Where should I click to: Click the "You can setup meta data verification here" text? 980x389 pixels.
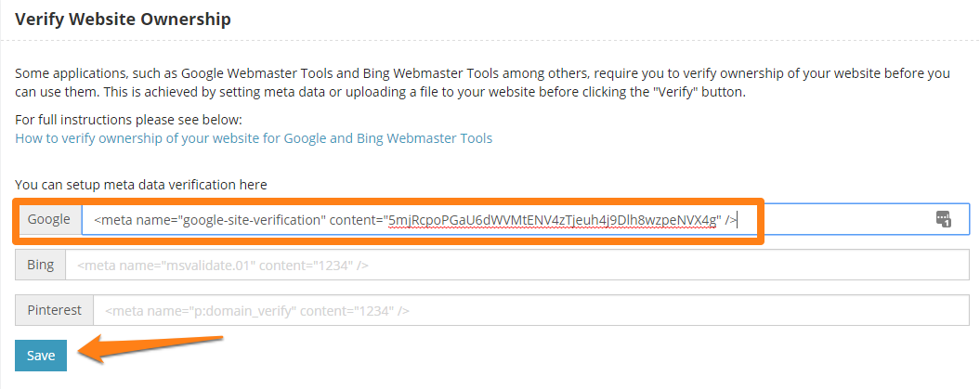[x=140, y=185]
